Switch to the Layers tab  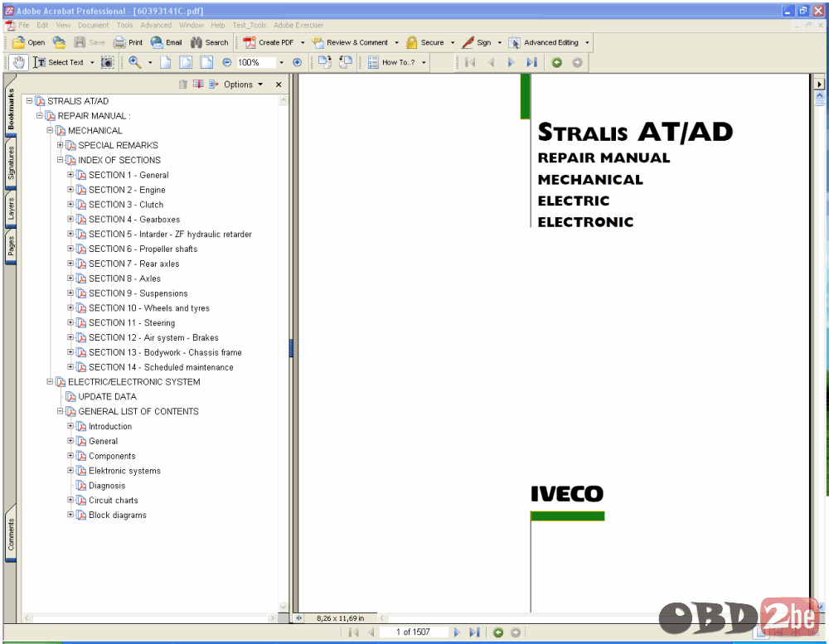[x=11, y=209]
